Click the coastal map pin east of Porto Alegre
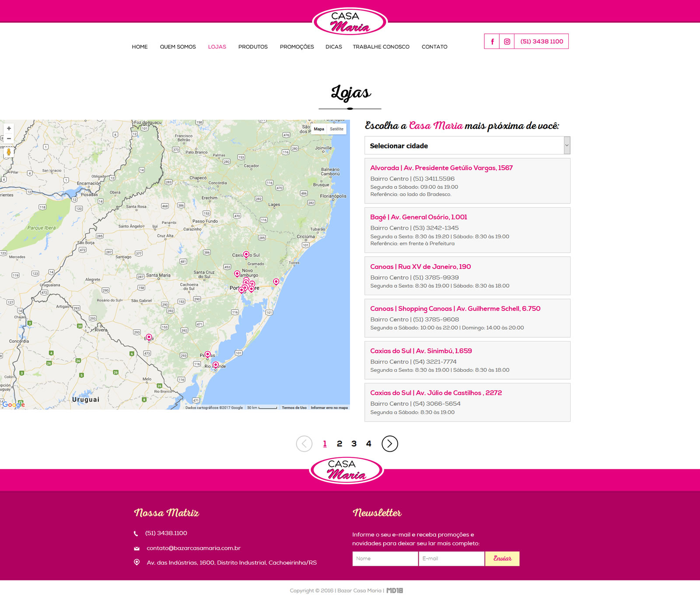 (x=276, y=282)
